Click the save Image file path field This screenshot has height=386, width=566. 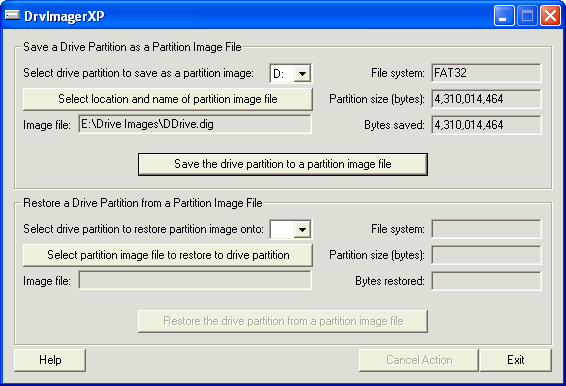(195, 124)
